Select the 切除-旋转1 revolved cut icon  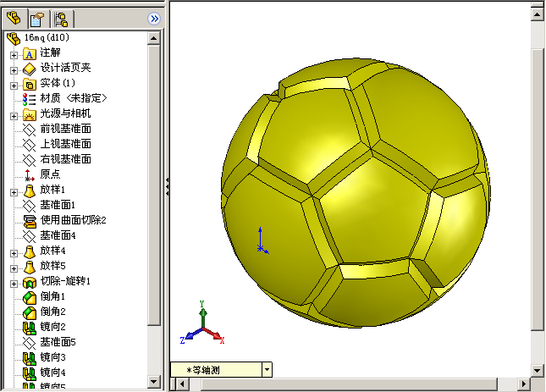(x=30, y=282)
